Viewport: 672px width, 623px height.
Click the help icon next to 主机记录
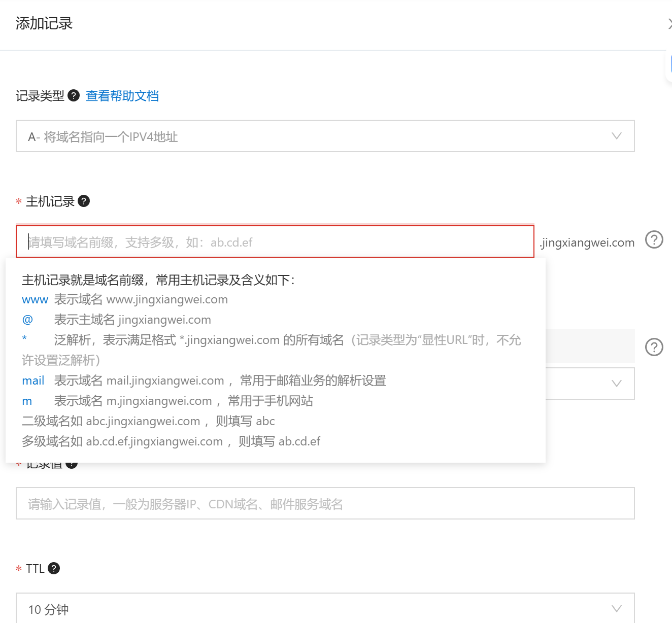tap(84, 201)
